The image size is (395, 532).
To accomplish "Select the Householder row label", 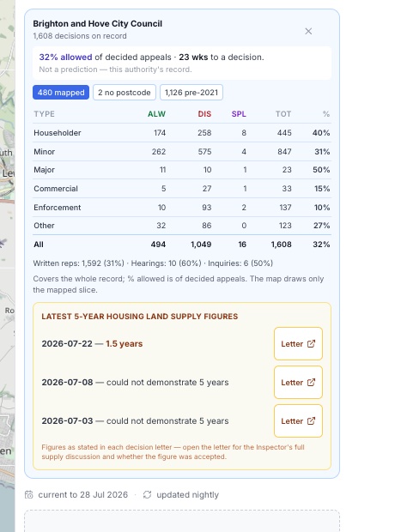I will pyautogui.click(x=58, y=133).
